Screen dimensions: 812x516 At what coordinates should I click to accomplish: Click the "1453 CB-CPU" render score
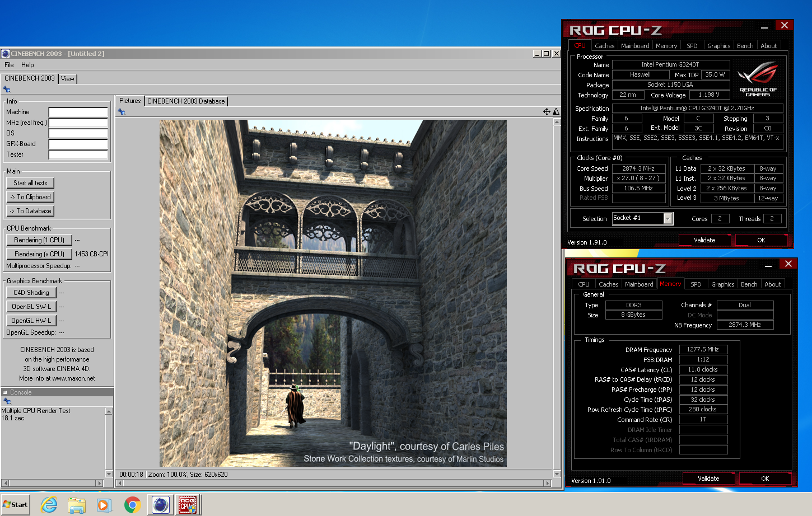point(92,254)
